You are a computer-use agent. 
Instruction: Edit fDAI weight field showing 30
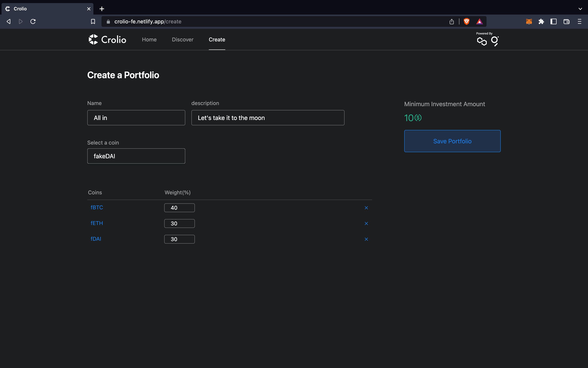(179, 239)
